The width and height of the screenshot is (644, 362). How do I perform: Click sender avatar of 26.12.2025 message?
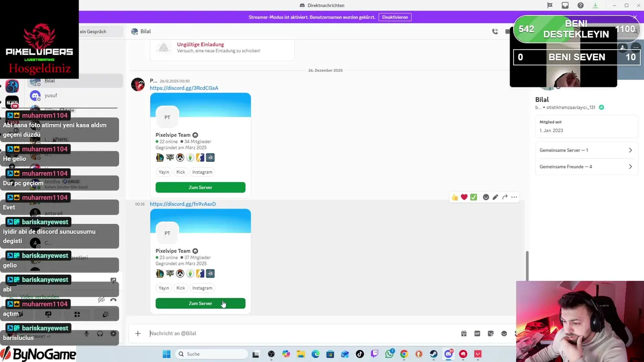pos(138,84)
